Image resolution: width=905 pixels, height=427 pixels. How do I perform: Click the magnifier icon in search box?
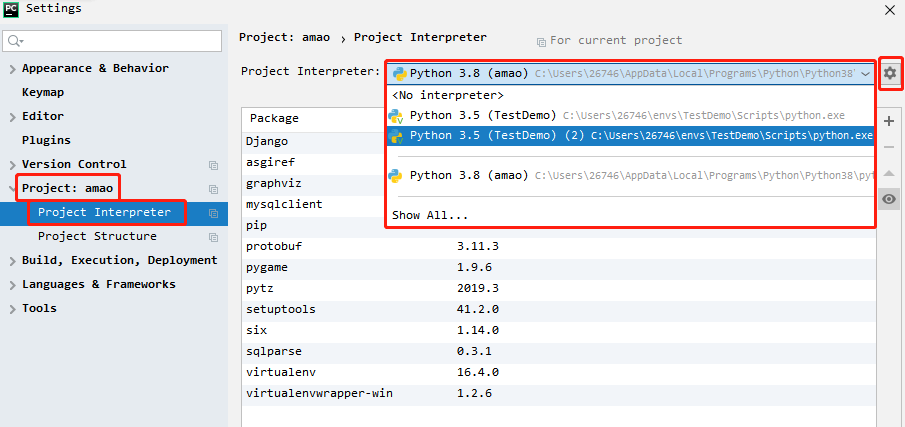pos(15,41)
